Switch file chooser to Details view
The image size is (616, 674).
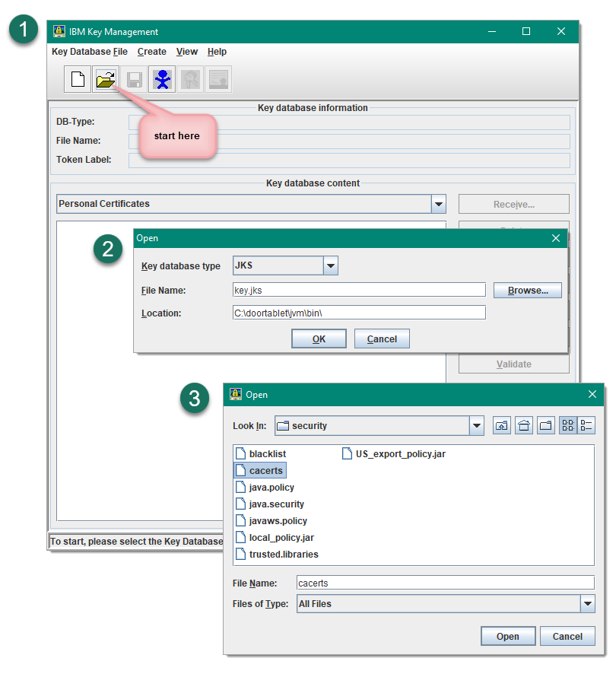[586, 426]
